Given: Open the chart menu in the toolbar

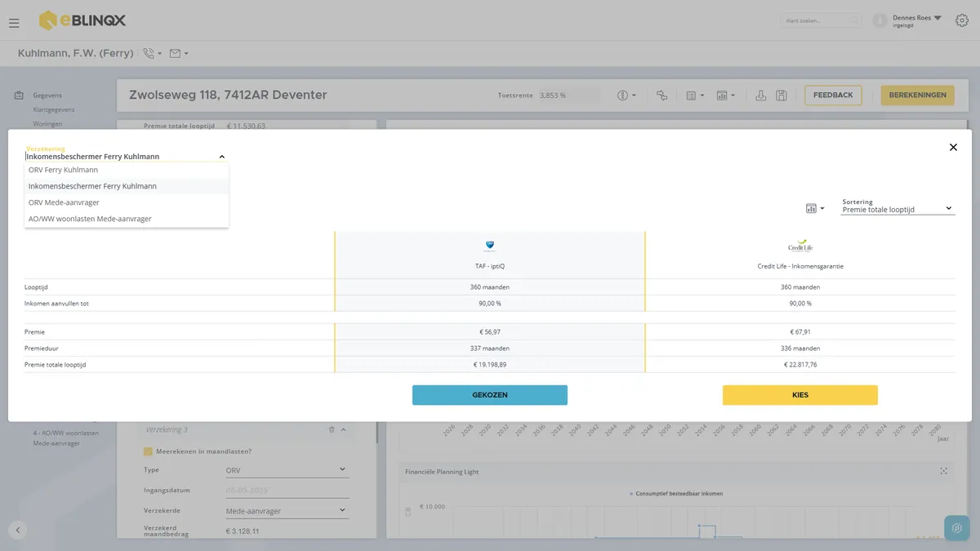Looking at the screenshot, I should [x=725, y=96].
